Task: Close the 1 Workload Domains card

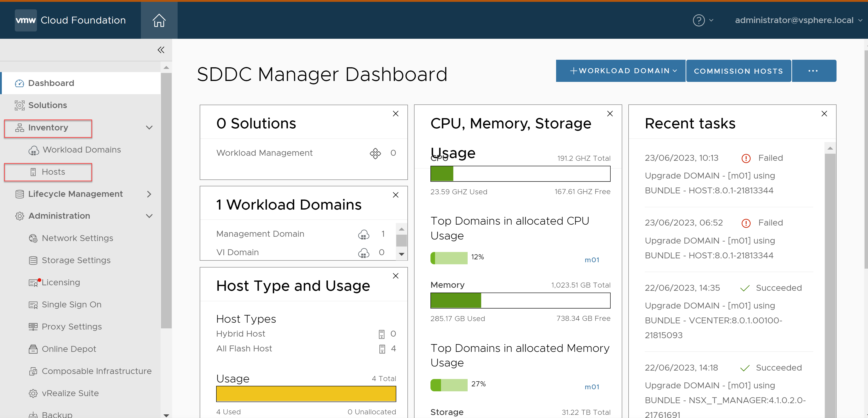Action: click(396, 195)
